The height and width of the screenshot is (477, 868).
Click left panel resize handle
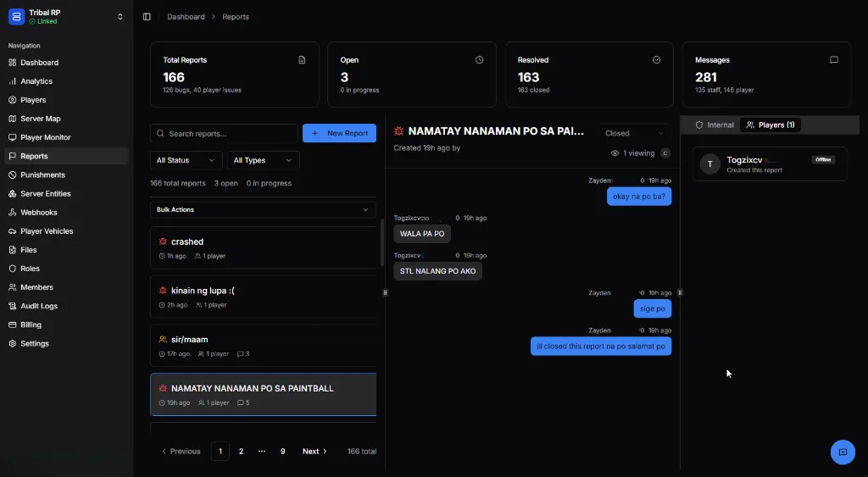point(386,292)
